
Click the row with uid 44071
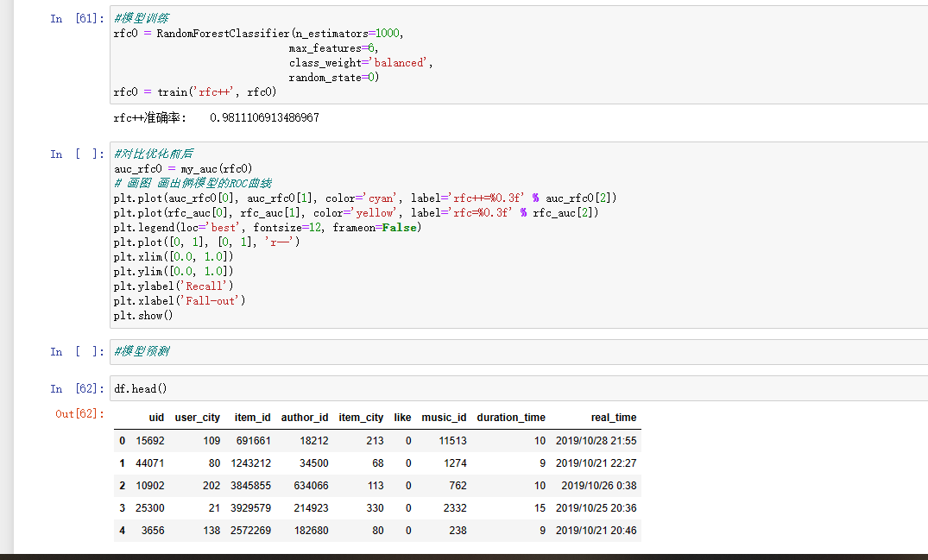coord(377,462)
